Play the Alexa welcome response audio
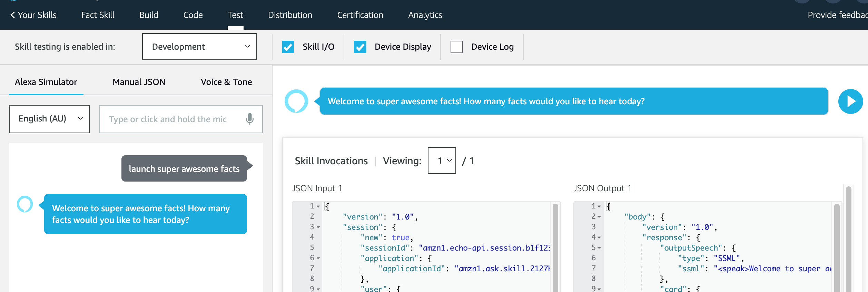This screenshot has height=292, width=868. pyautogui.click(x=850, y=101)
